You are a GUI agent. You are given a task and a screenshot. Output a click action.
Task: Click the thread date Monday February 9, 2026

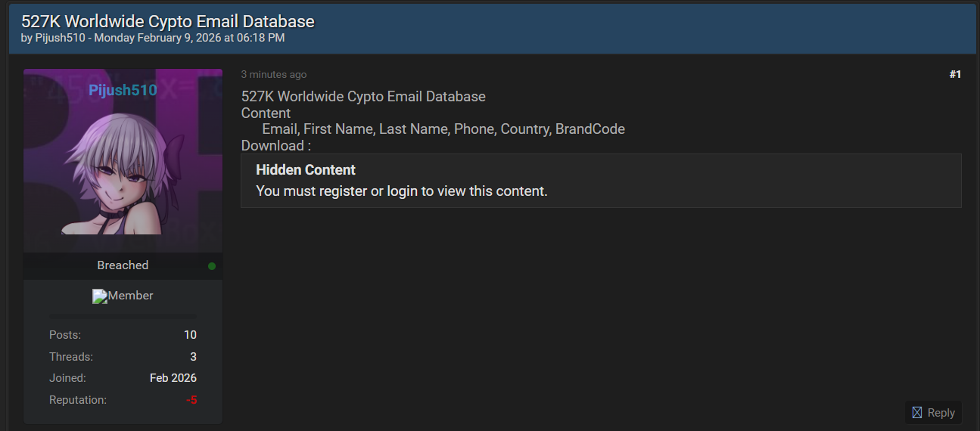pyautogui.click(x=189, y=37)
